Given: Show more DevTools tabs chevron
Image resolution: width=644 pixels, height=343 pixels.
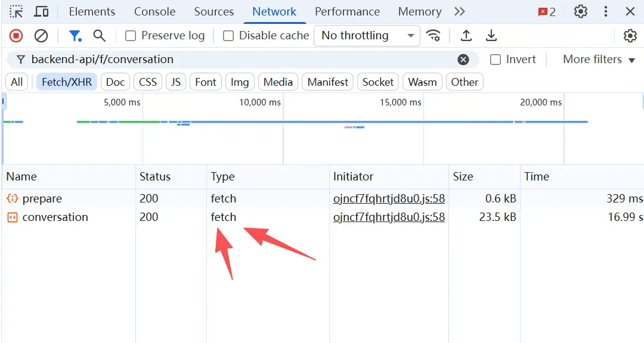Looking at the screenshot, I should tap(459, 11).
